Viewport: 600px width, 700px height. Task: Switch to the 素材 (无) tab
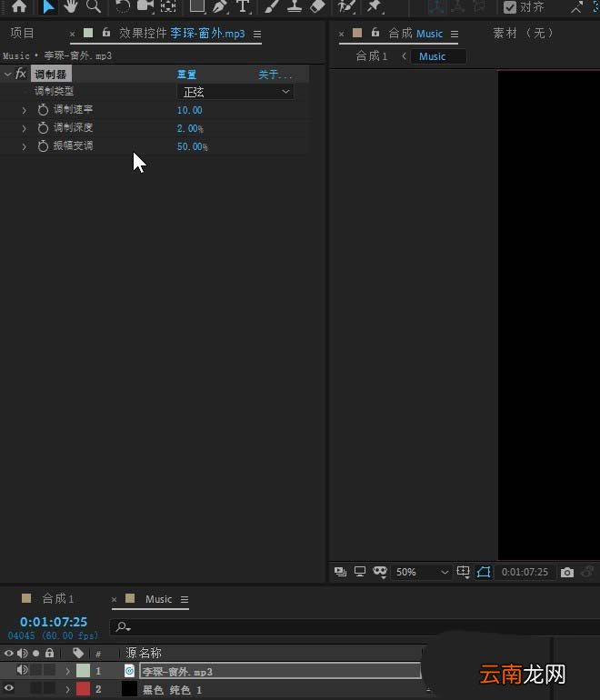[x=523, y=33]
